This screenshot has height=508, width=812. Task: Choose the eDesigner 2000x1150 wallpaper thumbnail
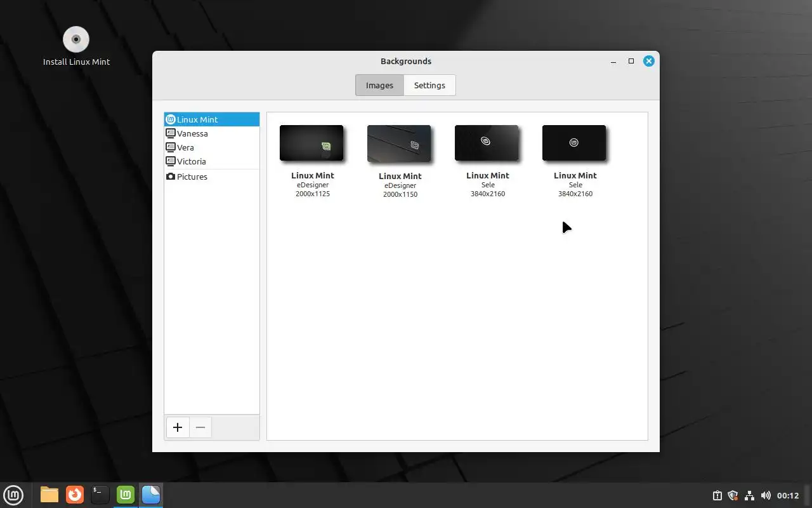pyautogui.click(x=399, y=144)
